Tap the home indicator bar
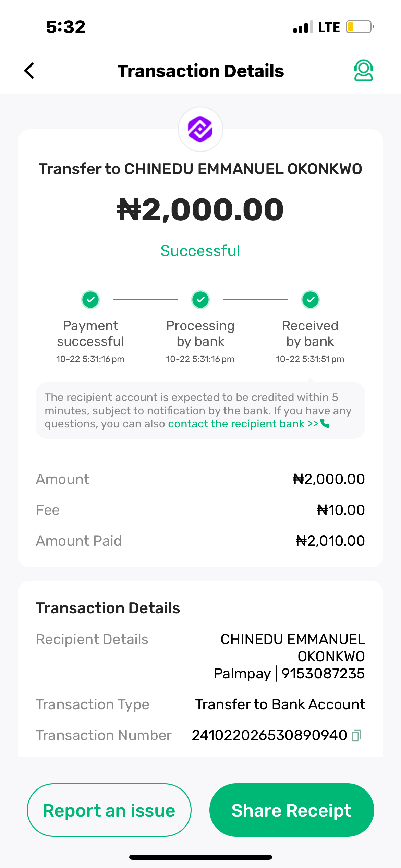 tap(200, 857)
